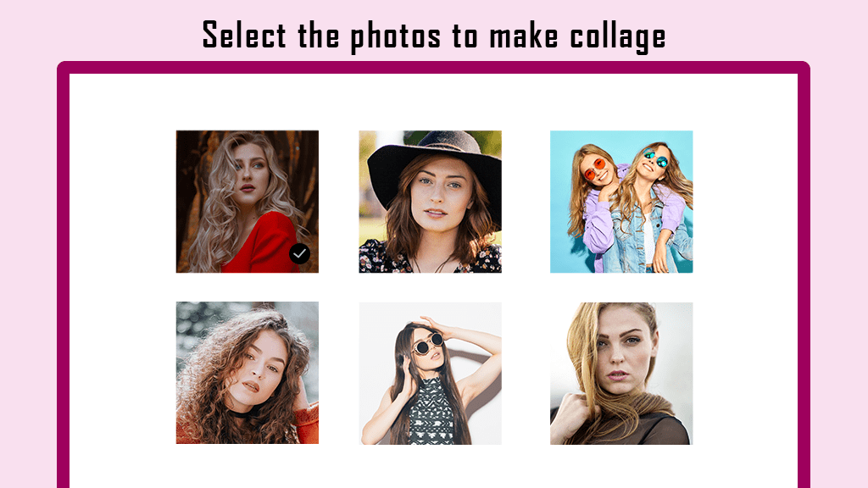Pick the model with round sunglasses photo
The width and height of the screenshot is (868, 488).
[x=430, y=374]
